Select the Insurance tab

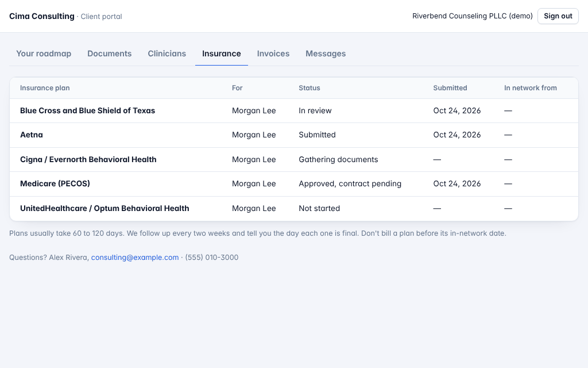(222, 53)
